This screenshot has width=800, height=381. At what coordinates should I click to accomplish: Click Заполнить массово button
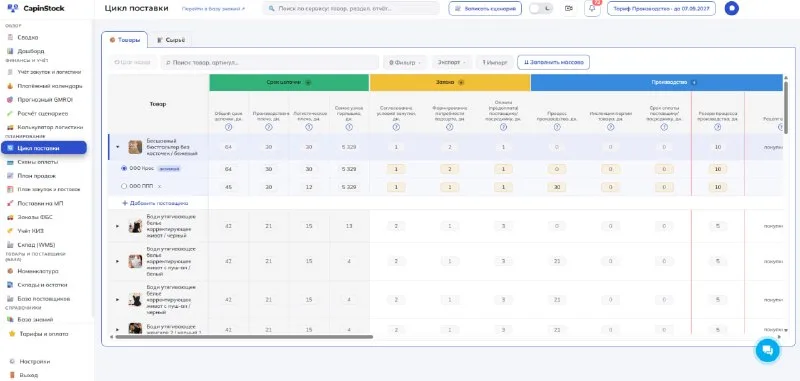point(554,62)
